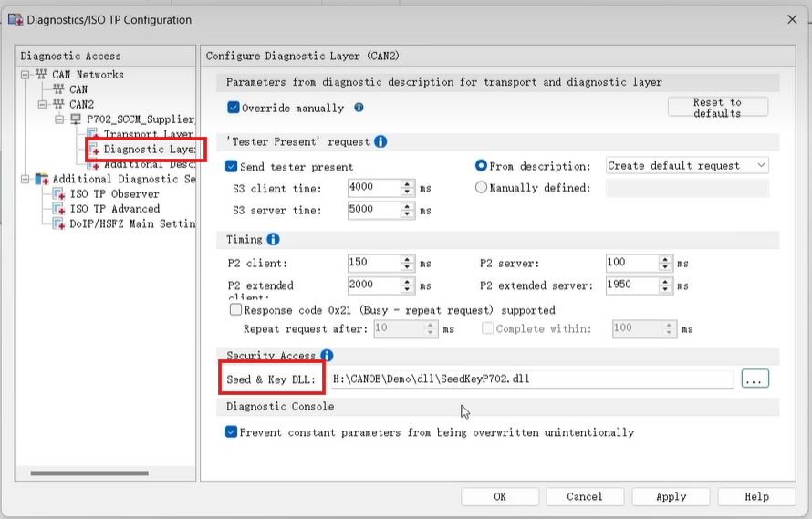
Task: Click the ISO TP Observer page icon
Action: [59, 194]
